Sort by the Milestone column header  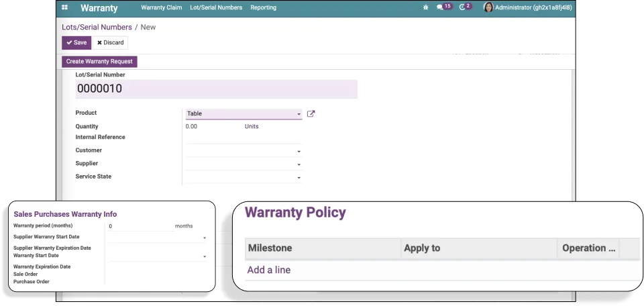pos(323,248)
